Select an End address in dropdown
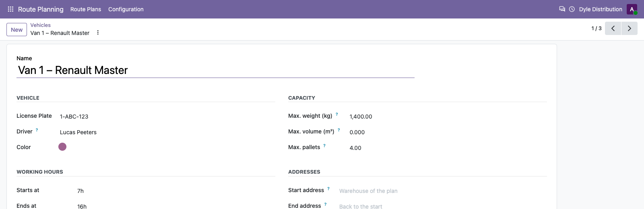644x209 pixels. (443, 206)
